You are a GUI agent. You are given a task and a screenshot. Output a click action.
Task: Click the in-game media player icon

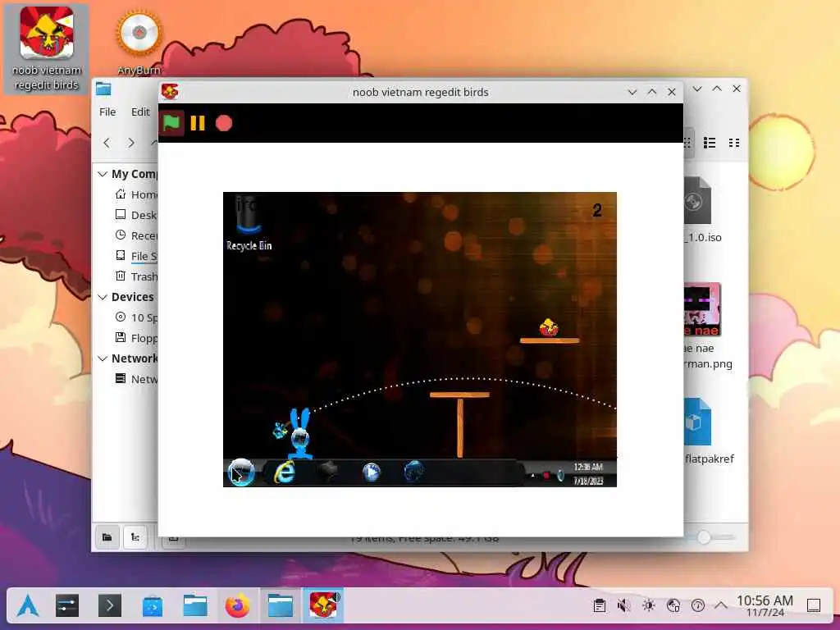372,472
